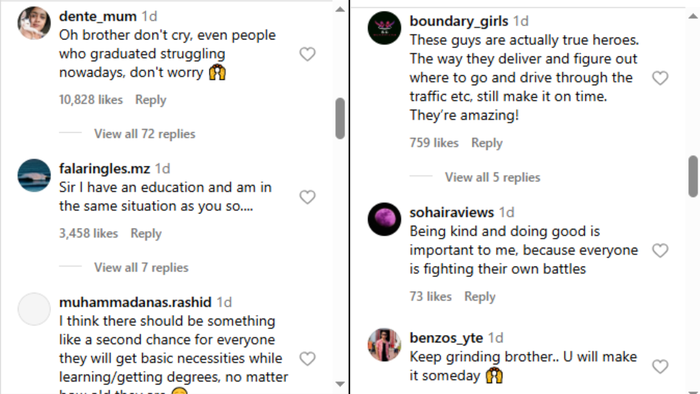Image resolution: width=700 pixels, height=394 pixels.
Task: Reply to falaringles.mz's comment
Action: point(146,234)
